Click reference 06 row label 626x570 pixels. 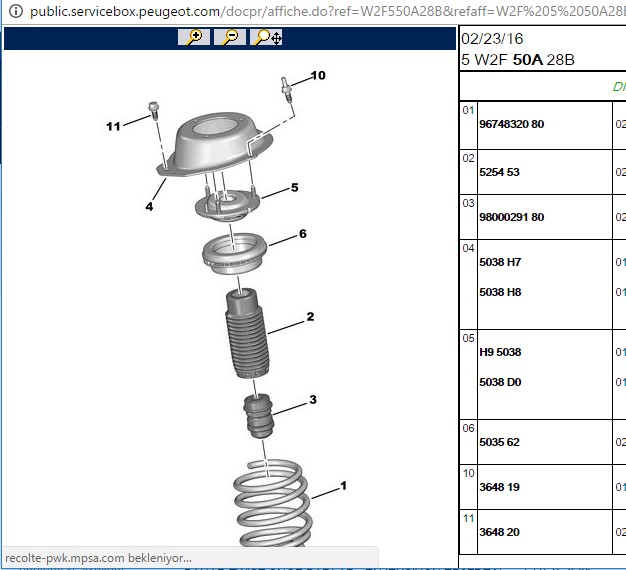click(x=468, y=428)
